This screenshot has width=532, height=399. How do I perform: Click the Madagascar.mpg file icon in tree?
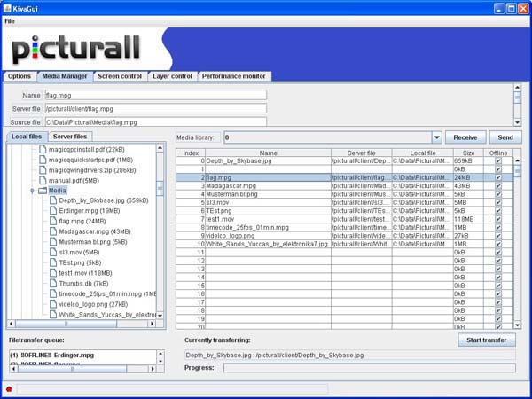point(52,231)
